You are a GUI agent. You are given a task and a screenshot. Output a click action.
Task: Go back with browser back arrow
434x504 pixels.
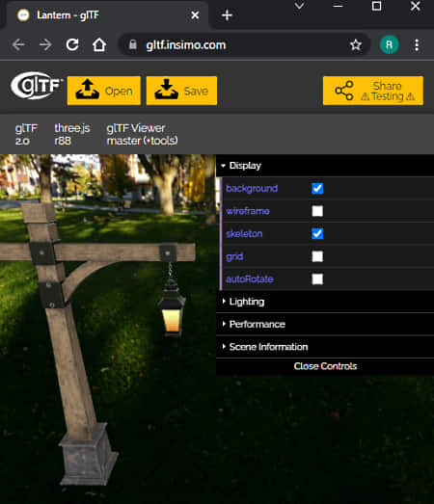[x=18, y=44]
